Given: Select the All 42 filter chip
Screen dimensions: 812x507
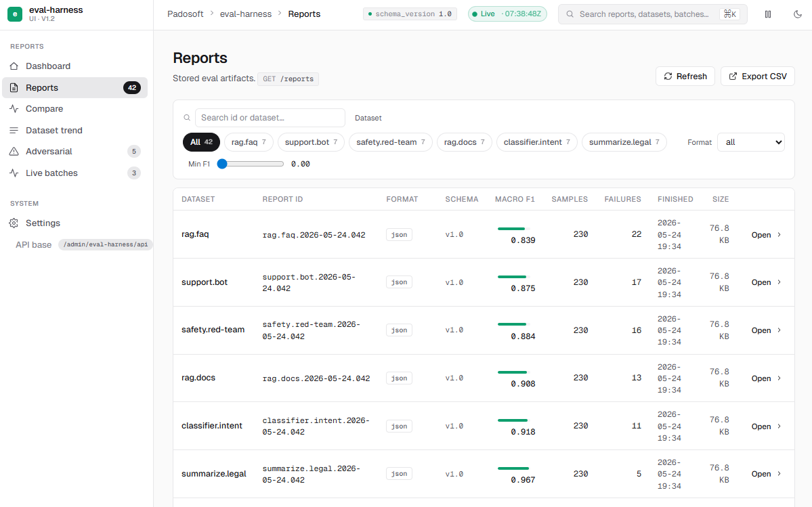Looking at the screenshot, I should (x=201, y=142).
